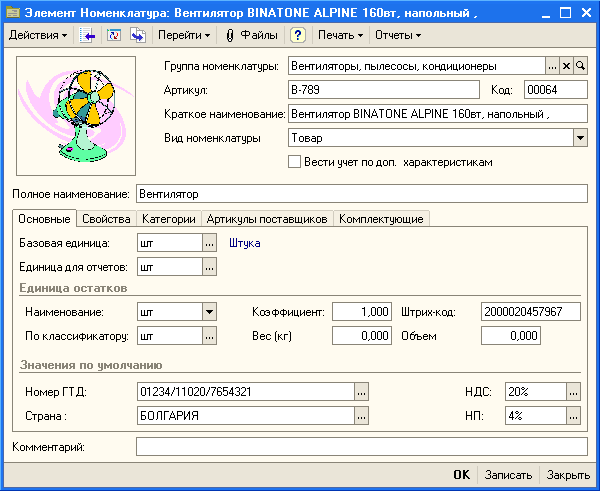Click the paperclip Файлы button

pos(252,35)
